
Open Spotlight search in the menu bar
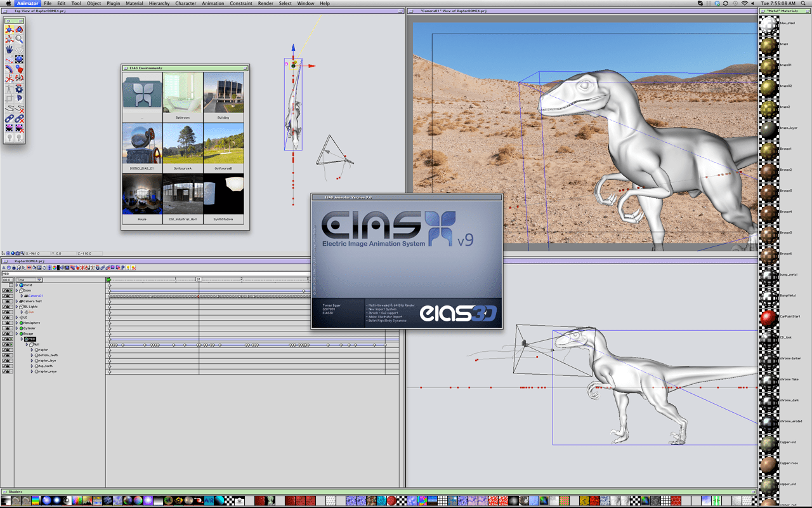pyautogui.click(x=804, y=3)
